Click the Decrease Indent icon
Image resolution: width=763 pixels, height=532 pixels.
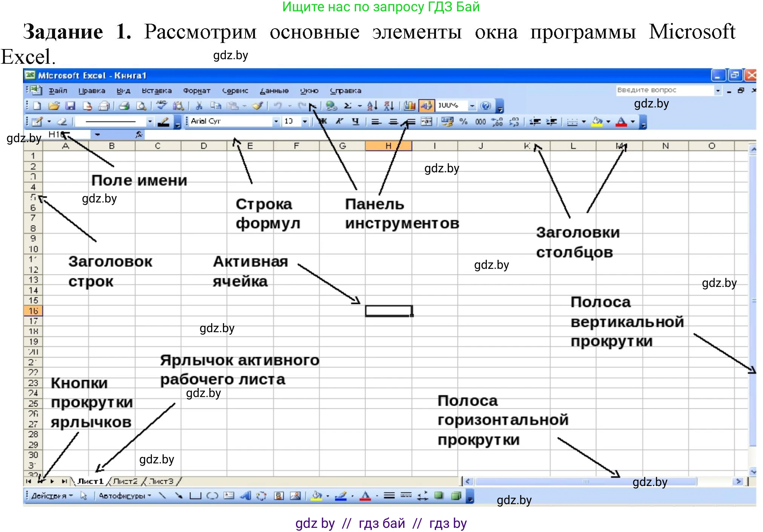point(535,122)
